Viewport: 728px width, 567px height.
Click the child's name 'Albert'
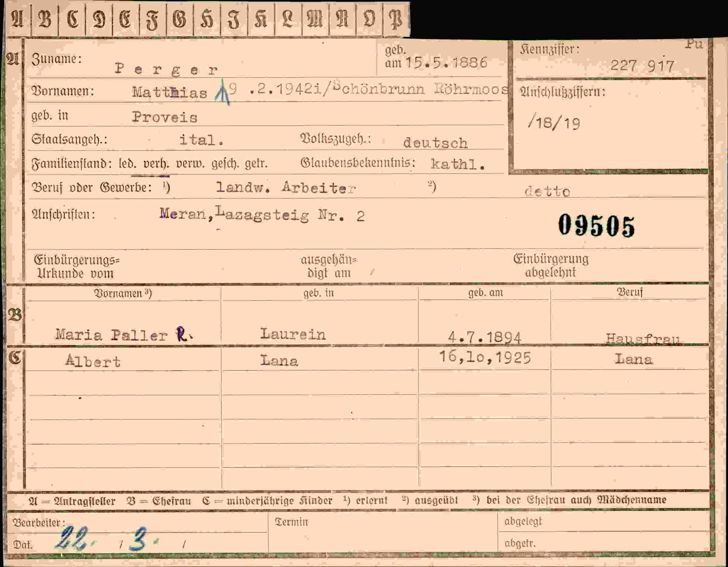(x=93, y=361)
